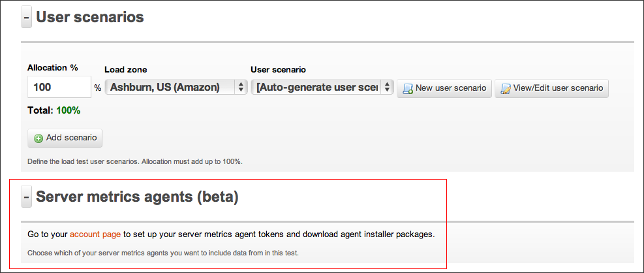Click the User scenarios heading text
Image resolution: width=644 pixels, height=273 pixels.
[x=90, y=17]
